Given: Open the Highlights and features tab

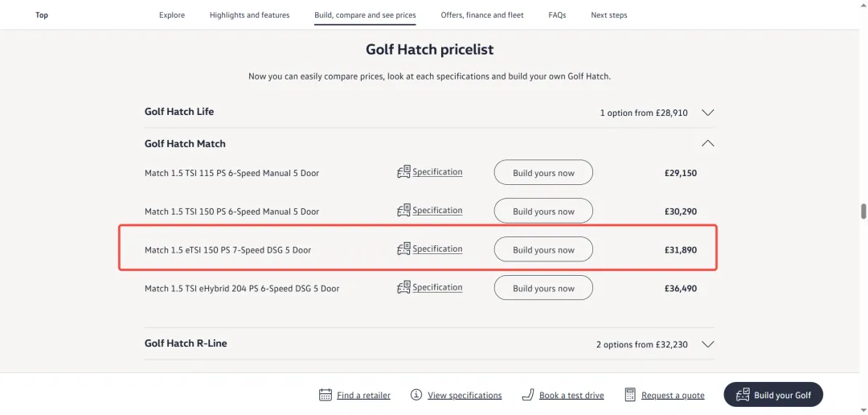Looking at the screenshot, I should click(249, 15).
